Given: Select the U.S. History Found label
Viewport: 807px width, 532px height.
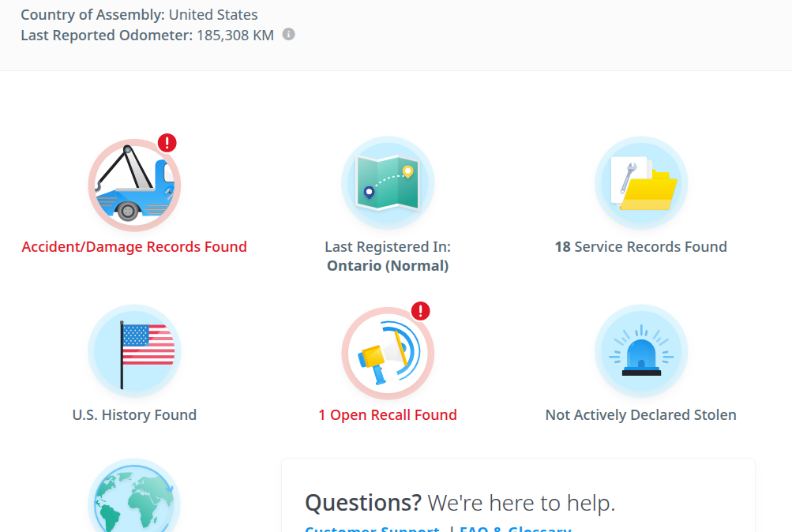Looking at the screenshot, I should click(134, 414).
